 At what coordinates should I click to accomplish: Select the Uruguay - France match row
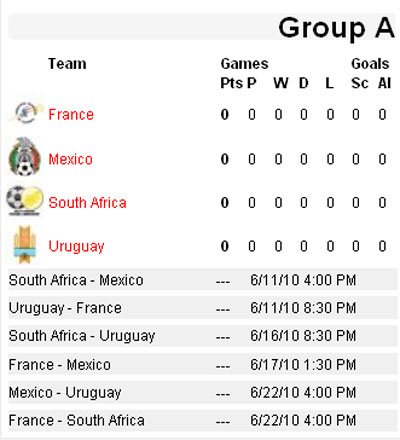[203, 308]
